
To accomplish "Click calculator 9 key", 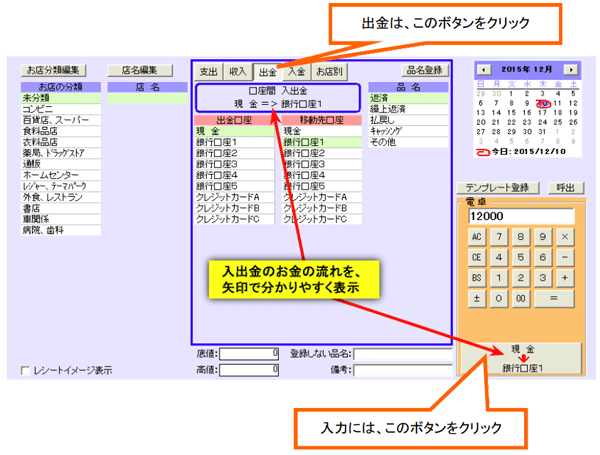I will (x=543, y=237).
